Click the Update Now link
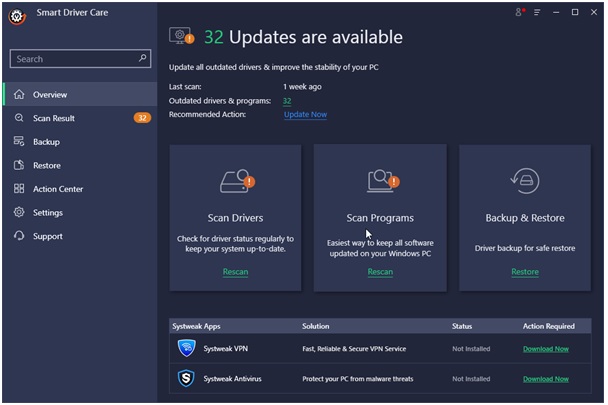The image size is (608, 405). (x=305, y=115)
